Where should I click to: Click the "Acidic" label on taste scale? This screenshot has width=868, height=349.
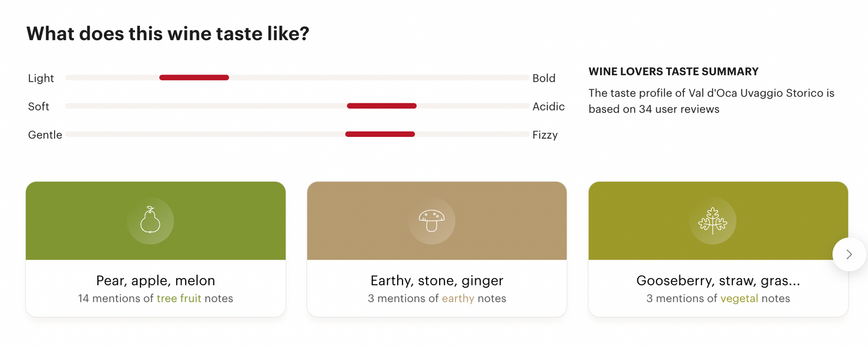[548, 106]
